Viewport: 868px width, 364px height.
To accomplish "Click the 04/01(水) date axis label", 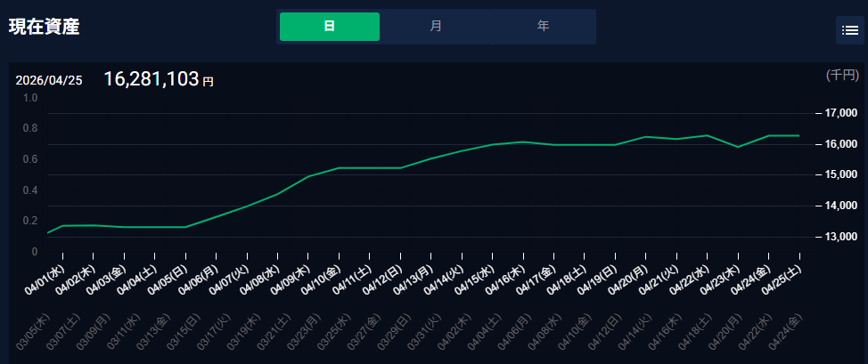I will pos(46,279).
